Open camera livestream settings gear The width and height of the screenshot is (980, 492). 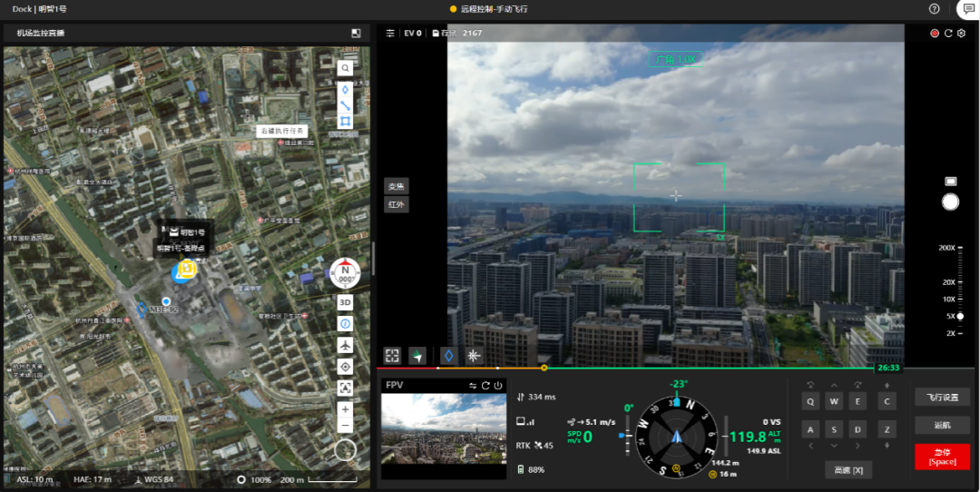pos(961,34)
